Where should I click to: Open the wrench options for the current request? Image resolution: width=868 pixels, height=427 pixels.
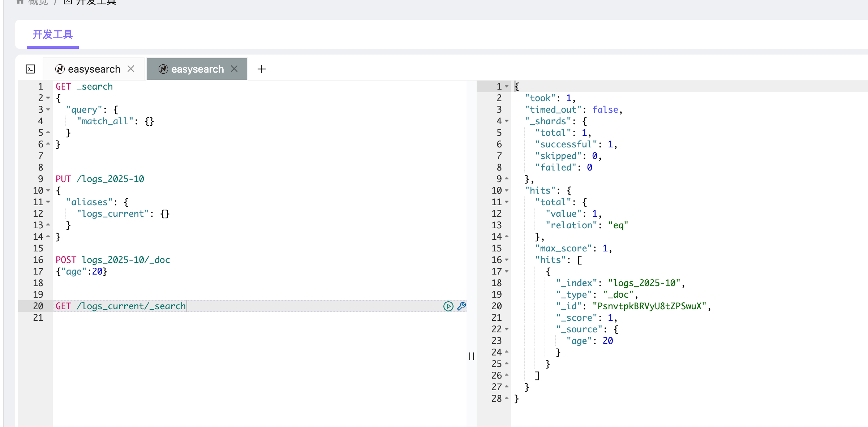(461, 306)
